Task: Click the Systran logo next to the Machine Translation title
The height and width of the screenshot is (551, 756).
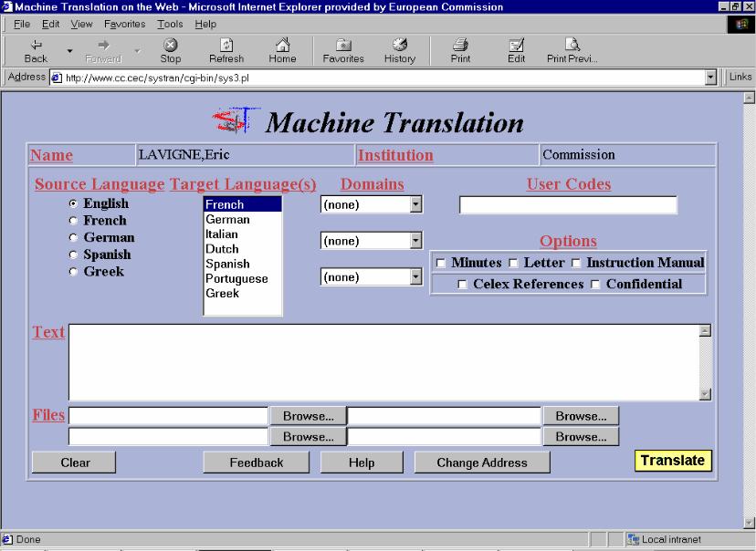Action: point(236,120)
